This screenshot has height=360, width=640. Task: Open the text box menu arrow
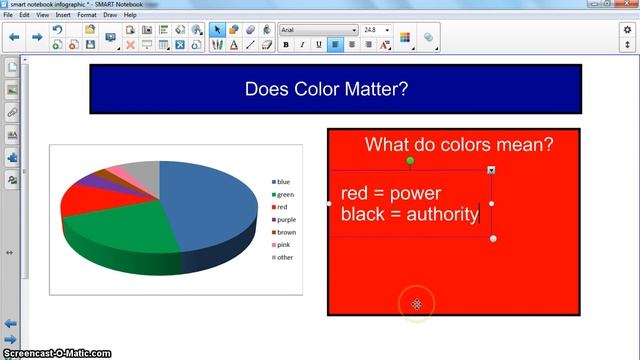491,170
